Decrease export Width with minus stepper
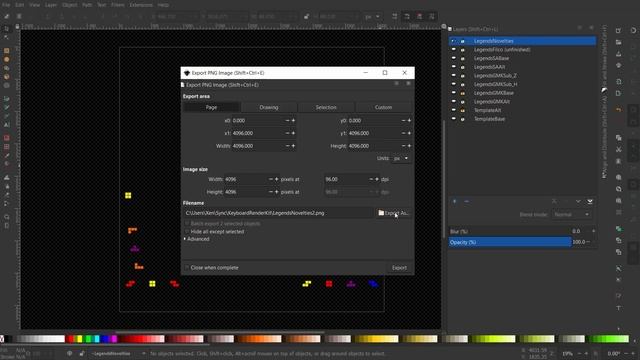Viewport: 640px width, 360px height. tap(287, 146)
